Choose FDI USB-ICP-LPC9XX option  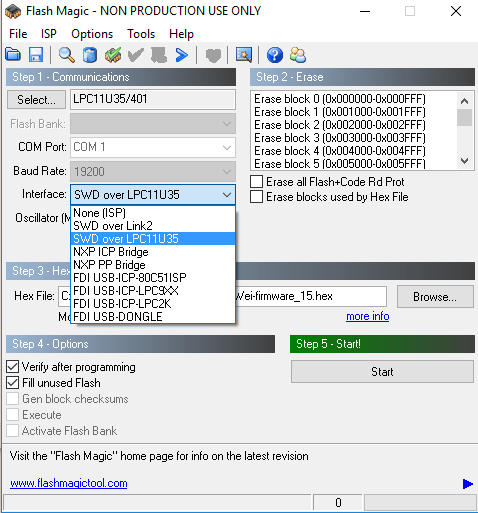point(153,291)
